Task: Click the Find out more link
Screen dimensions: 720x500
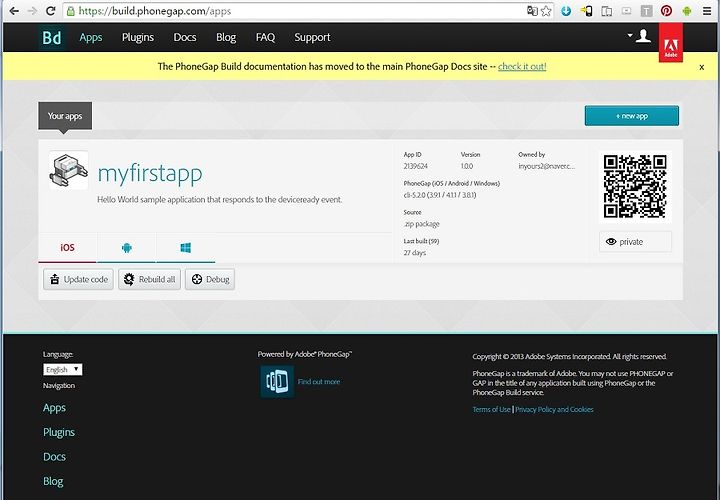Action: coord(319,382)
